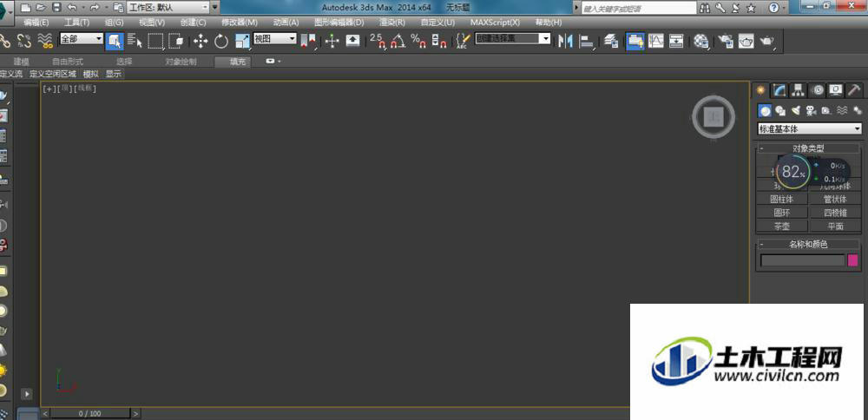The image size is (868, 420).
Task: Open the selection filter dropdown set to 全部
Action: click(x=82, y=39)
